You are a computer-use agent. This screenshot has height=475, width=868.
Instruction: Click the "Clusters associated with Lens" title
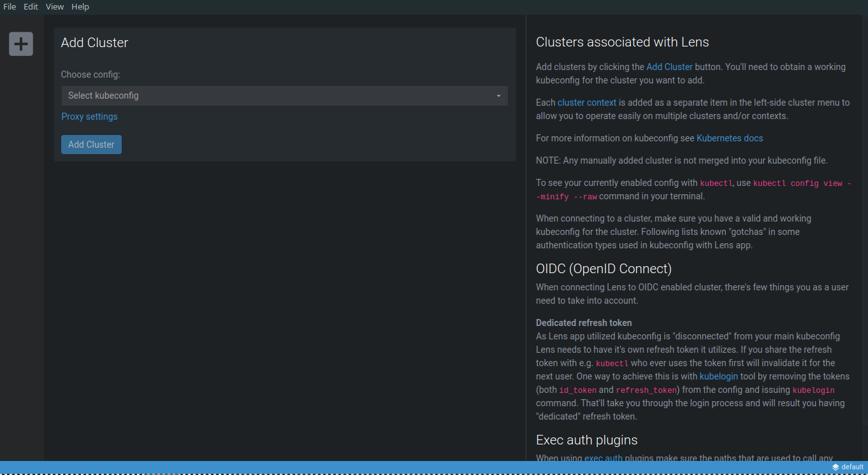point(623,42)
